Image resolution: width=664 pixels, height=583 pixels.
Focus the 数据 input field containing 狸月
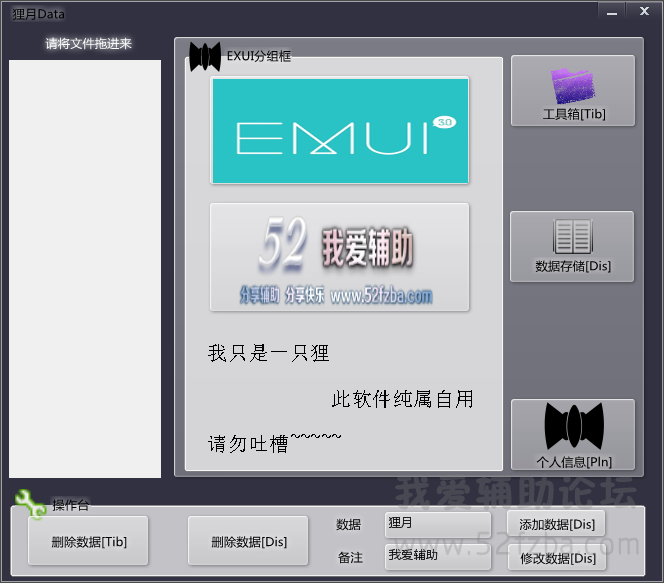(x=438, y=525)
